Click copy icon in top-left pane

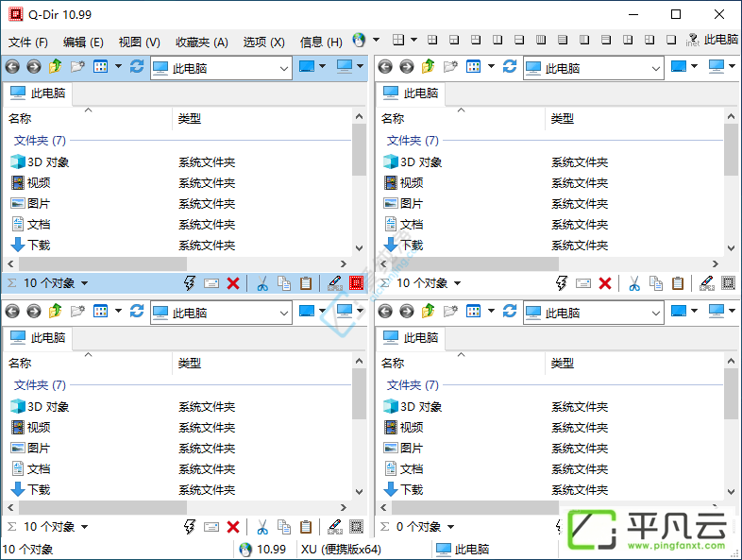(284, 283)
